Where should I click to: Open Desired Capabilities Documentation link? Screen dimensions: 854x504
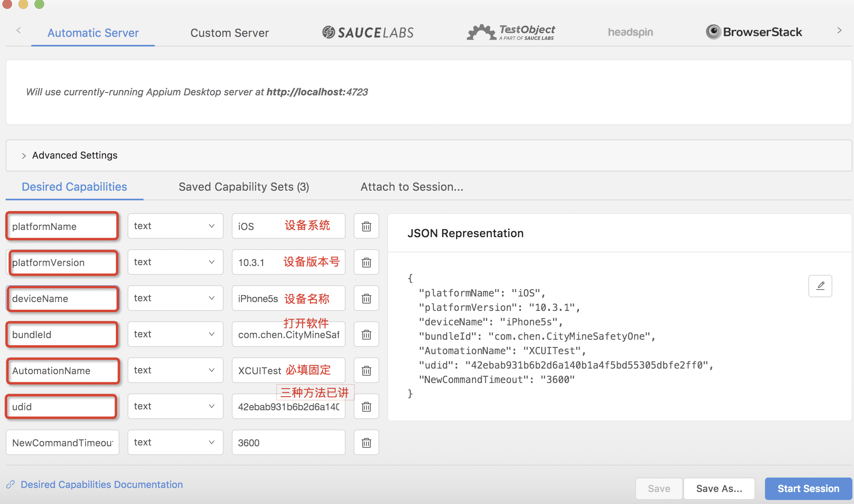click(102, 485)
